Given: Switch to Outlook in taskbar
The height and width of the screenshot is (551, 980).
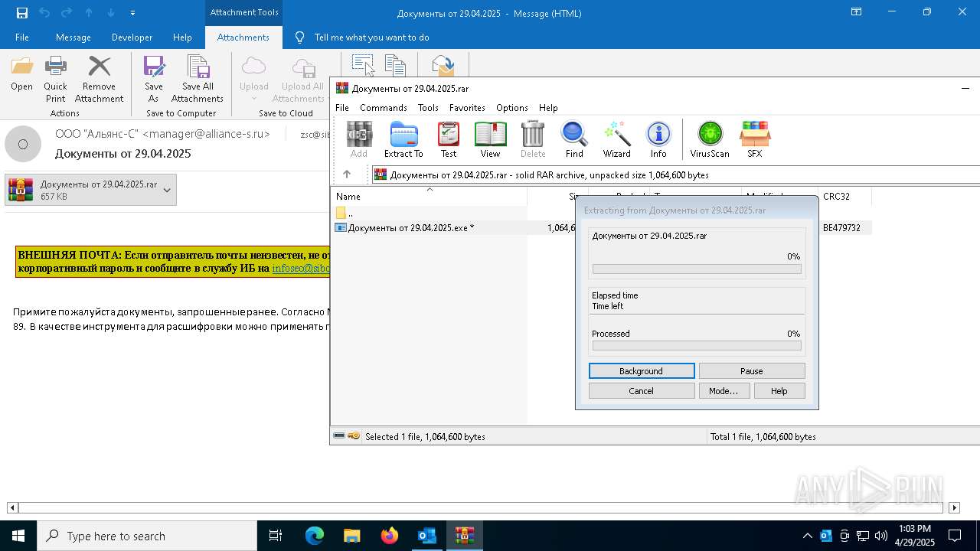Looking at the screenshot, I should [x=426, y=536].
